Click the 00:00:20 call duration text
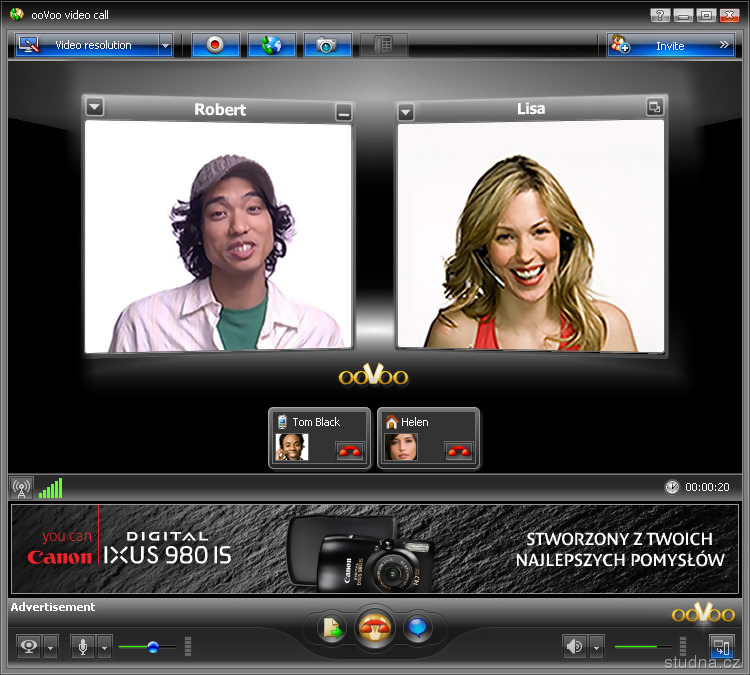The image size is (750, 675). [707, 487]
